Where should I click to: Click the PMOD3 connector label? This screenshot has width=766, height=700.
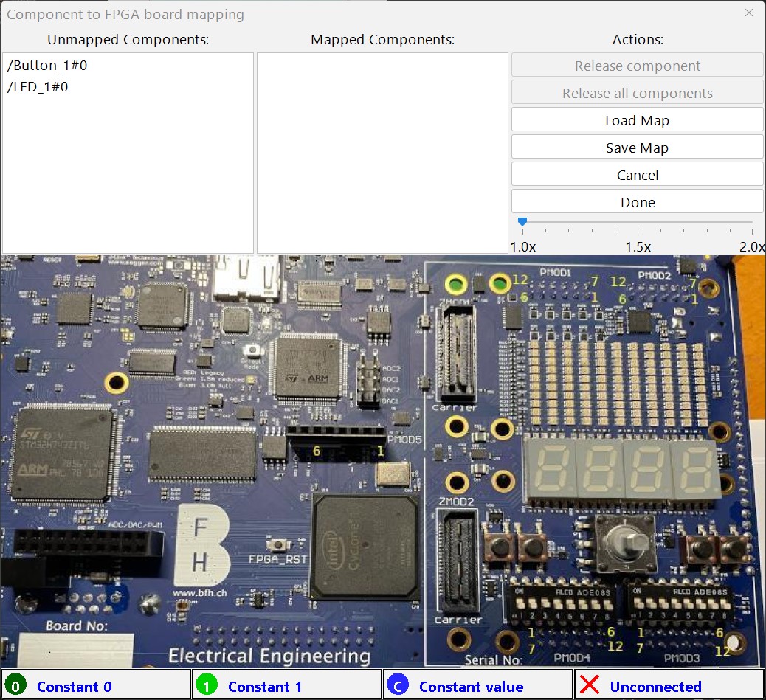pos(682,658)
